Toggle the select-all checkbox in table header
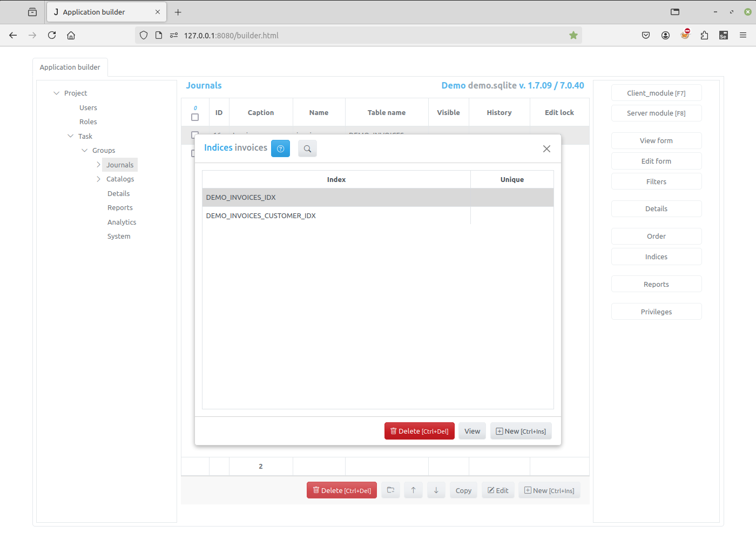 point(195,117)
